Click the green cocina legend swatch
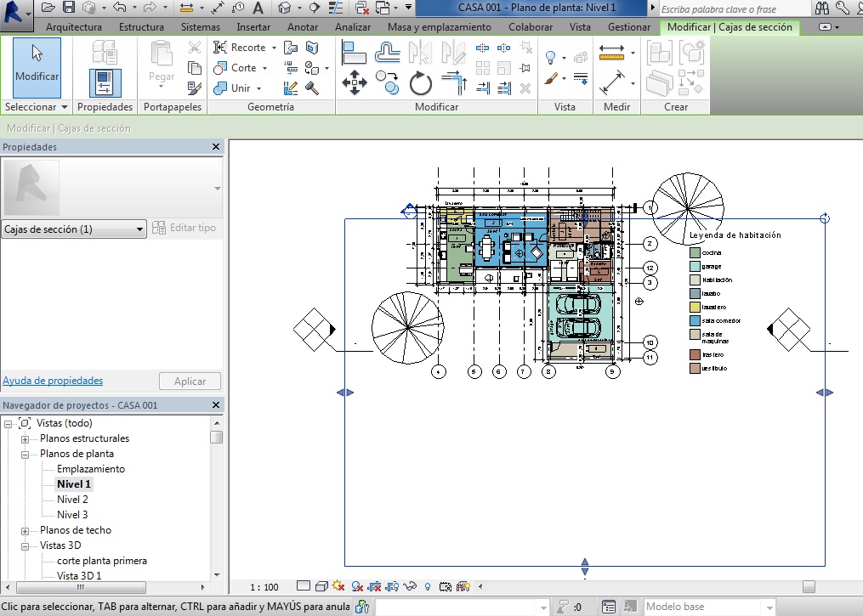Screen dimensions: 863x616 pyautogui.click(x=695, y=252)
